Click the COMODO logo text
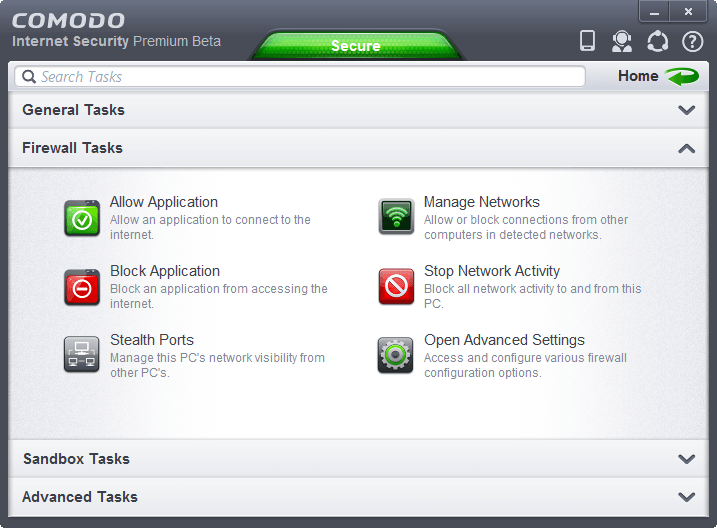 pyautogui.click(x=68, y=21)
